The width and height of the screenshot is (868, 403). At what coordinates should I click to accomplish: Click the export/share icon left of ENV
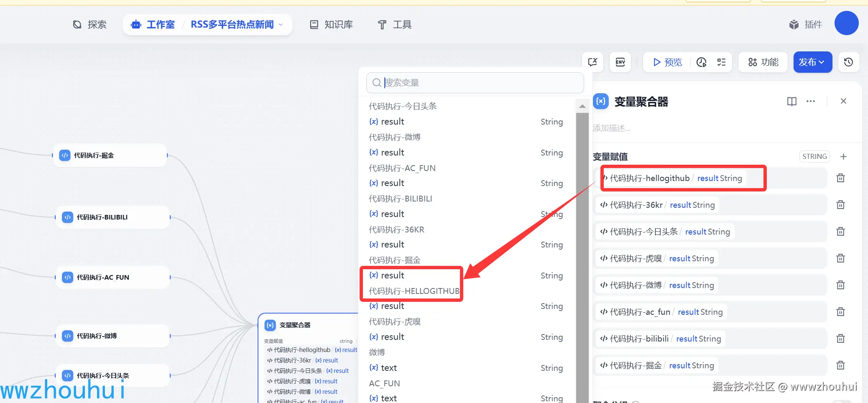click(592, 62)
